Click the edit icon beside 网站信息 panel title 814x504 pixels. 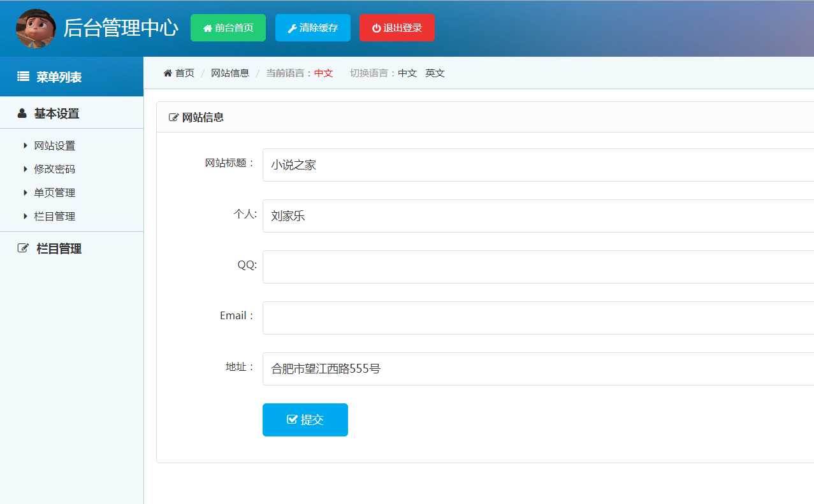tap(173, 117)
